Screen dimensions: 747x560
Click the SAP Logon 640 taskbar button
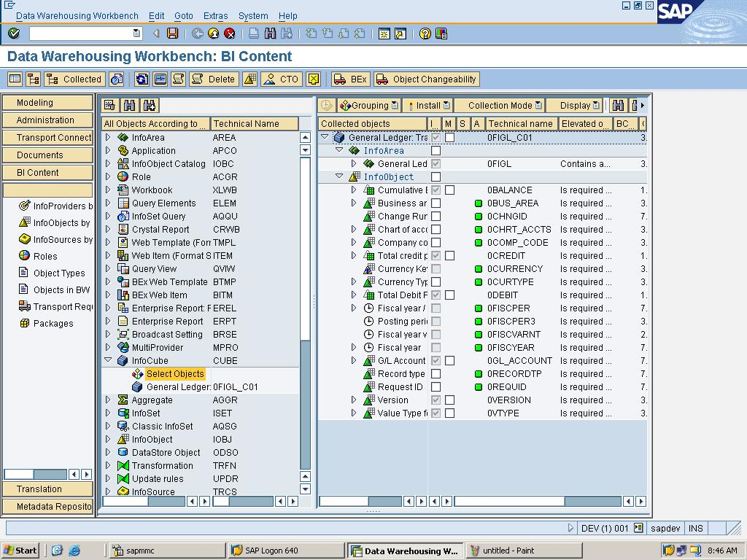286,551
